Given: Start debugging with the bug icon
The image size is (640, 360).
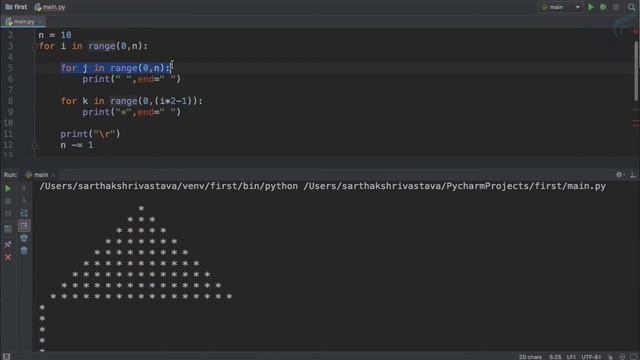Looking at the screenshot, I should click(x=603, y=7).
